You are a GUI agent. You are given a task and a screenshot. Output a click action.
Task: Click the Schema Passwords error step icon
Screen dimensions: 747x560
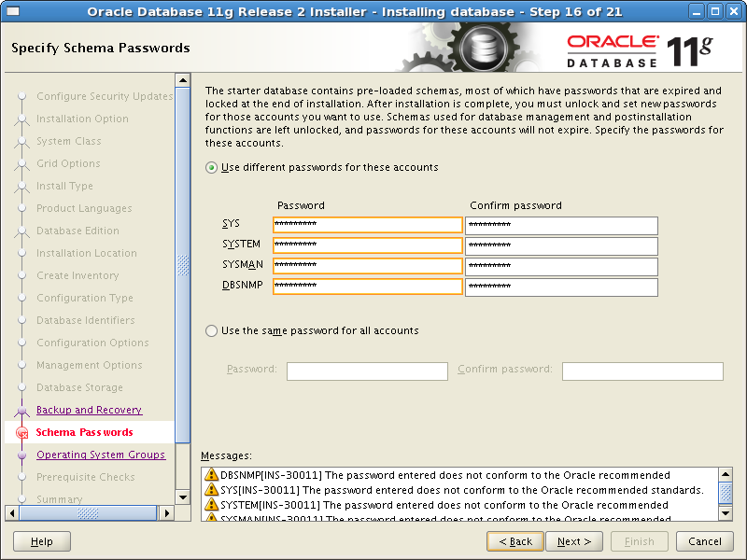(x=21, y=432)
